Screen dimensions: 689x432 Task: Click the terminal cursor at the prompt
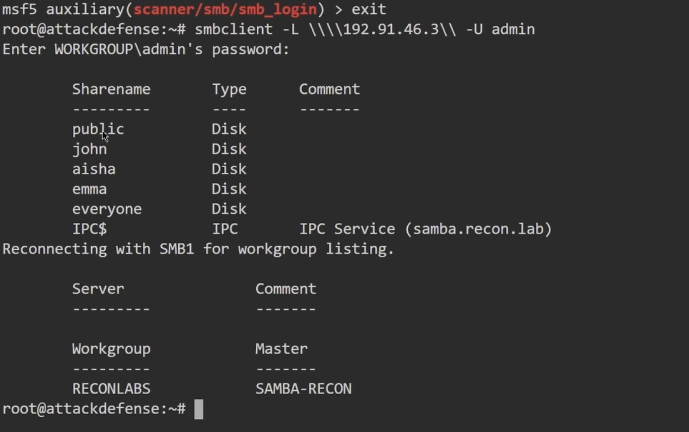199,409
